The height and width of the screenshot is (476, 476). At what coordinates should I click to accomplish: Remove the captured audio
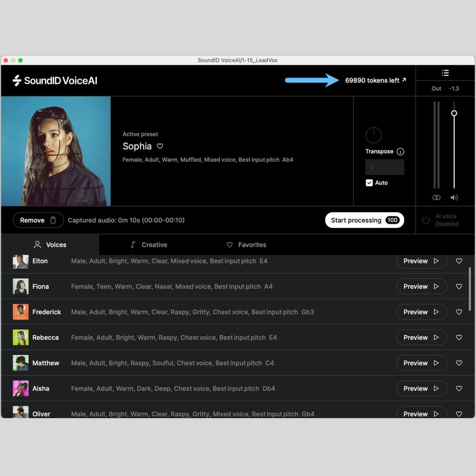click(x=38, y=220)
